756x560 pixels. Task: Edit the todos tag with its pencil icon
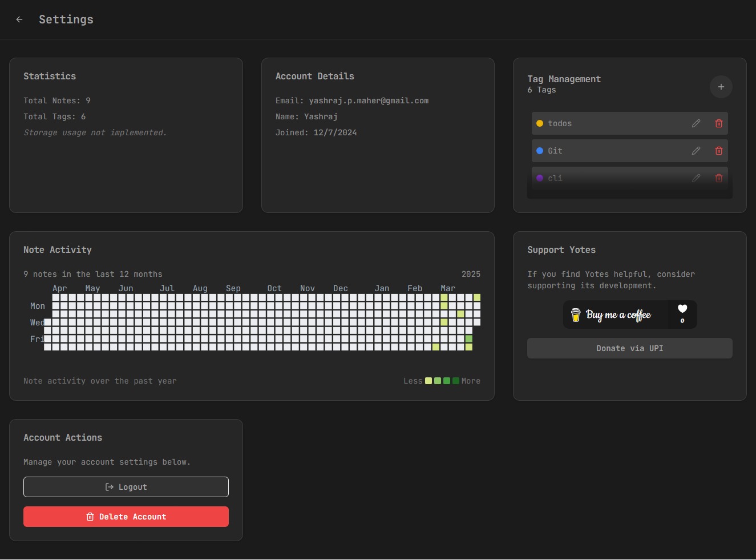(x=696, y=123)
